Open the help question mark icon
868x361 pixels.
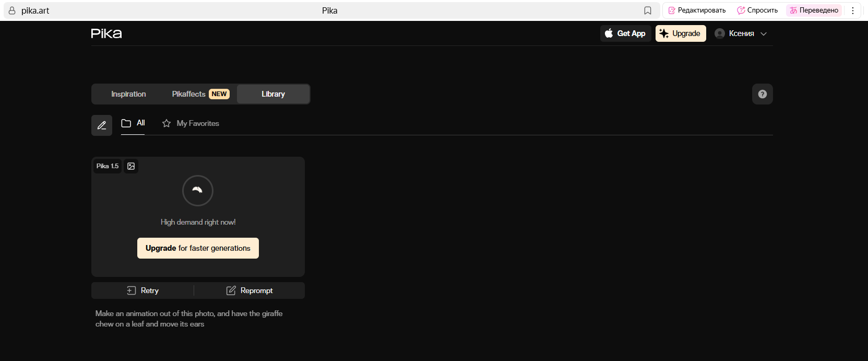pos(762,94)
